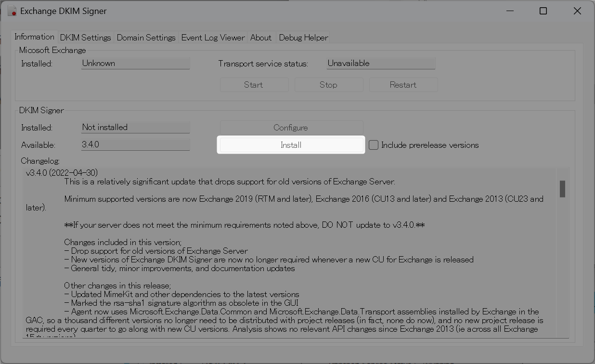Open the Debug Helper tab
595x364 pixels.
tap(303, 37)
